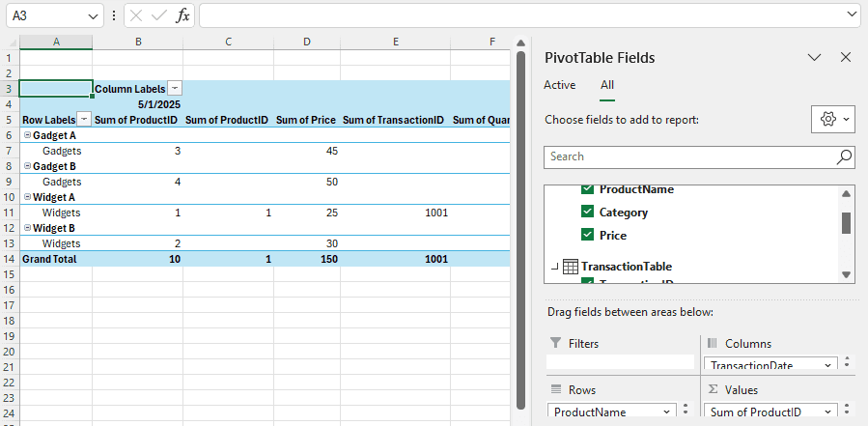Expand the formula bar with the chevron
The image size is (868, 426).
tap(854, 14)
